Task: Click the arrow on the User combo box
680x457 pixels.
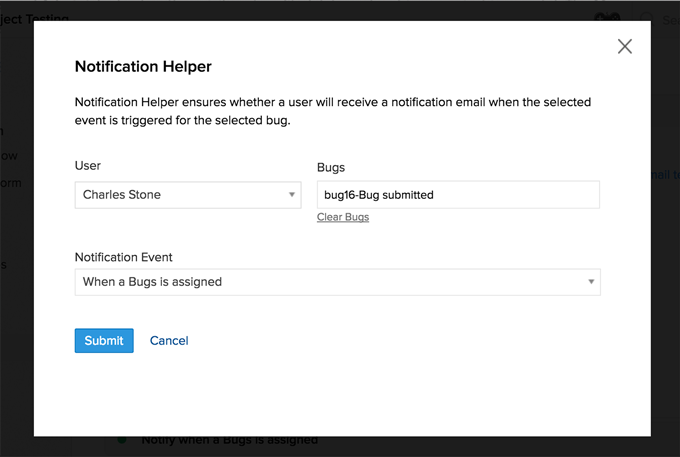Action: (x=292, y=195)
